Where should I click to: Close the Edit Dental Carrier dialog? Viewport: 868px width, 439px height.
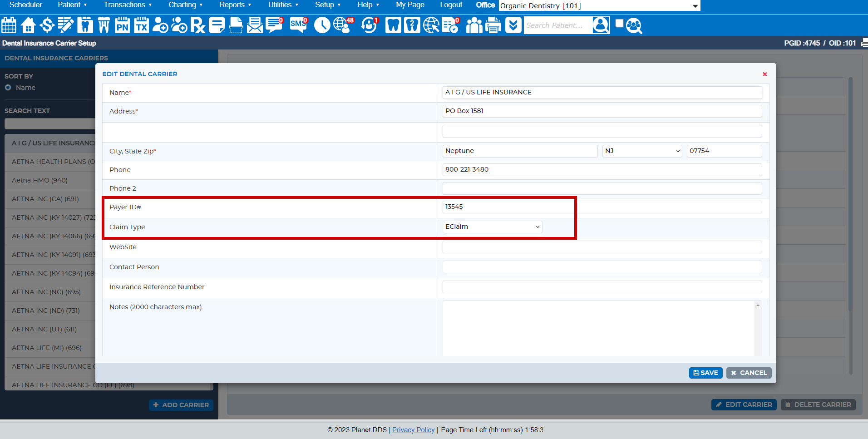[x=764, y=74]
